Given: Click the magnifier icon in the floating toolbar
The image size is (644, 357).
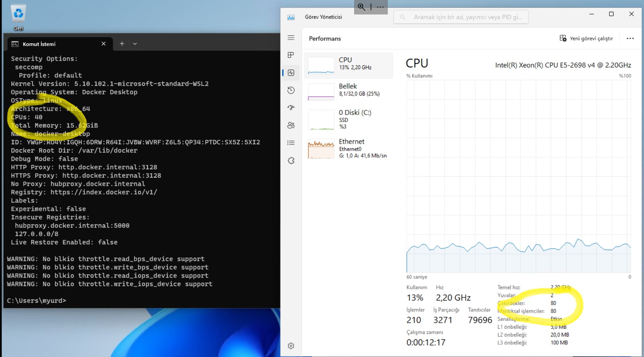Looking at the screenshot, I should coord(361,7).
